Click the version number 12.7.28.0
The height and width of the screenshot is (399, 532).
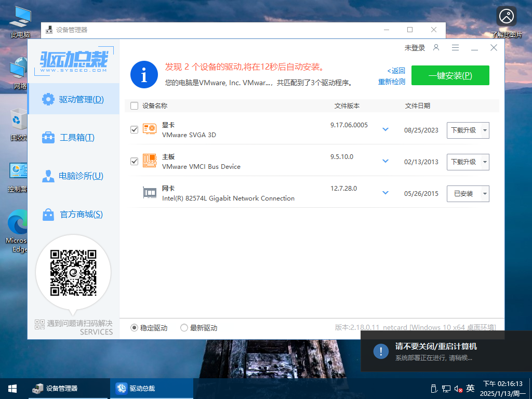(x=344, y=189)
